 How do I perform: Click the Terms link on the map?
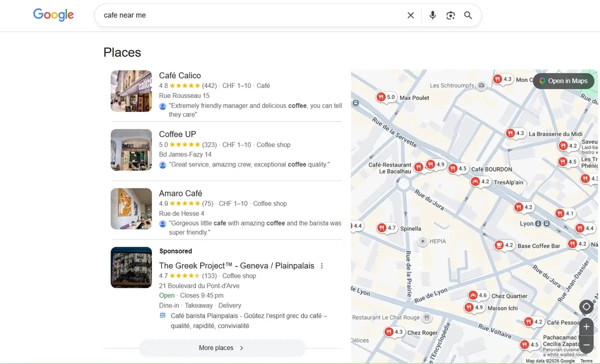point(586,360)
